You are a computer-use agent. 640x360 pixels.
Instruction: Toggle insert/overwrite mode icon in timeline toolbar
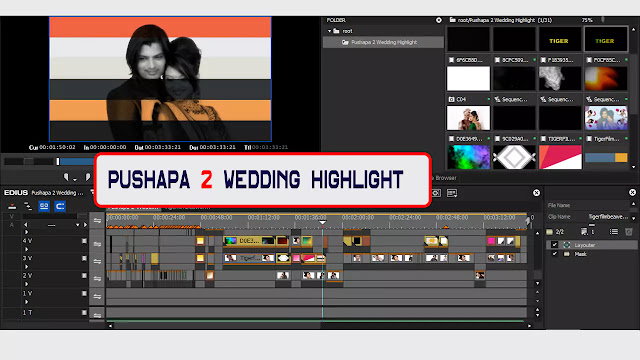click(x=12, y=207)
